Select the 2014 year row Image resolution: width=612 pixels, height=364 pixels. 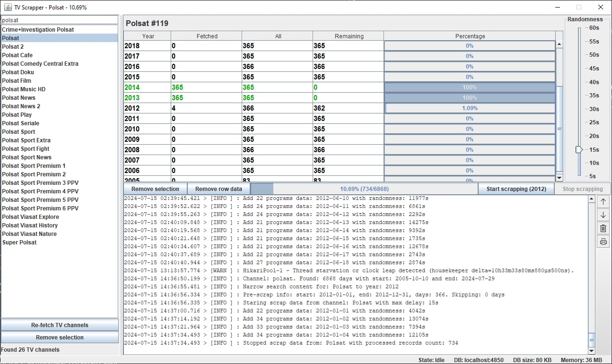340,87
